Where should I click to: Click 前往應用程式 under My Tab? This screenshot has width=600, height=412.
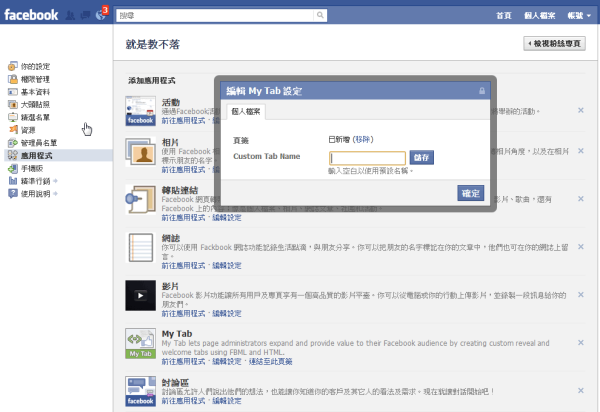[x=183, y=362]
